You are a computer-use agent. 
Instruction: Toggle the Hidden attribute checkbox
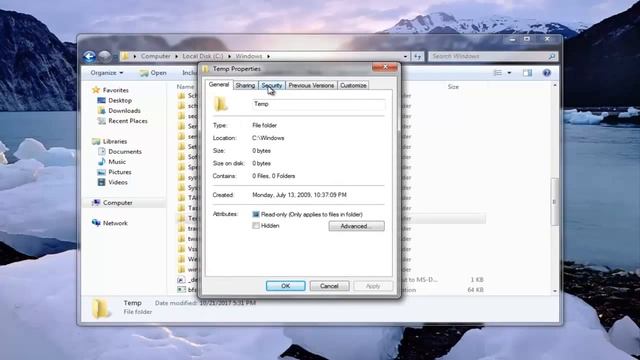tap(256, 225)
